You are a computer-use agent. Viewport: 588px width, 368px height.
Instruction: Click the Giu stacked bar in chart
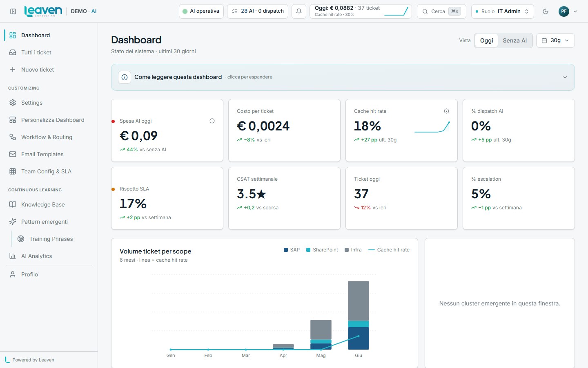[359, 315]
